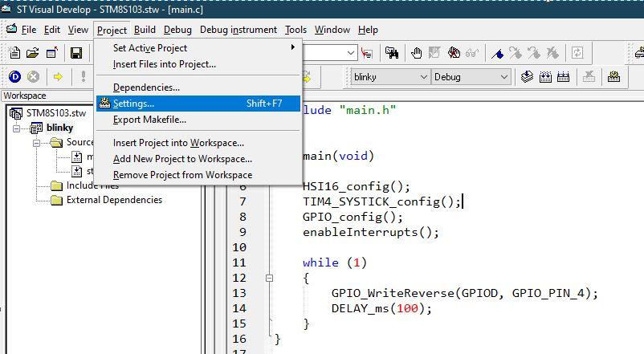Click the enableInterrupts(); code line

(x=370, y=233)
